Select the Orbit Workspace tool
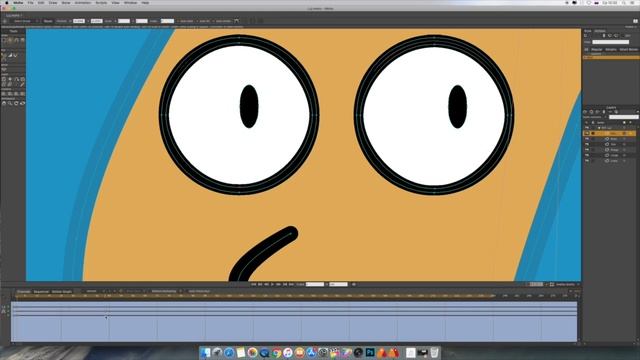The width and height of the screenshot is (640, 360). tap(22, 103)
